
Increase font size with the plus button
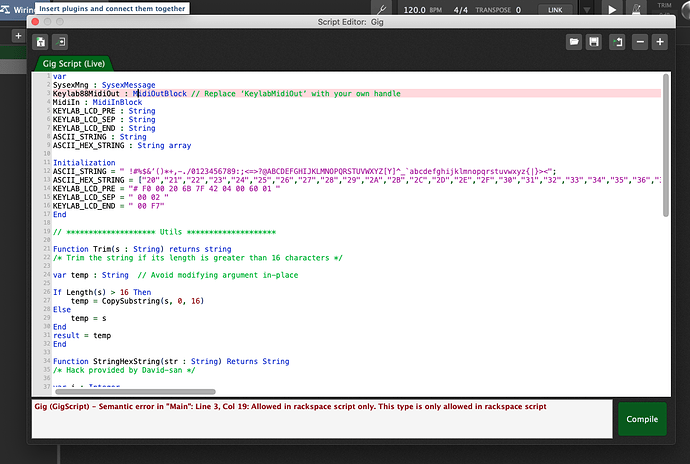[x=659, y=42]
